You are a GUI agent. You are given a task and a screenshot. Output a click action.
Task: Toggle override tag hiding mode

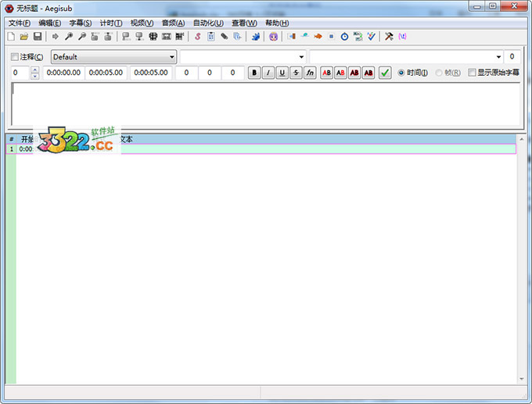(x=402, y=36)
